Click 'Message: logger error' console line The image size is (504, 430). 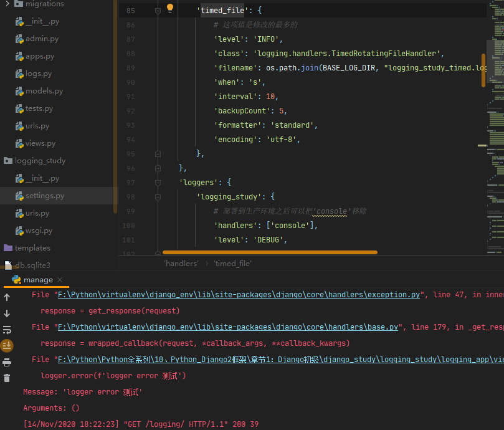point(82,392)
